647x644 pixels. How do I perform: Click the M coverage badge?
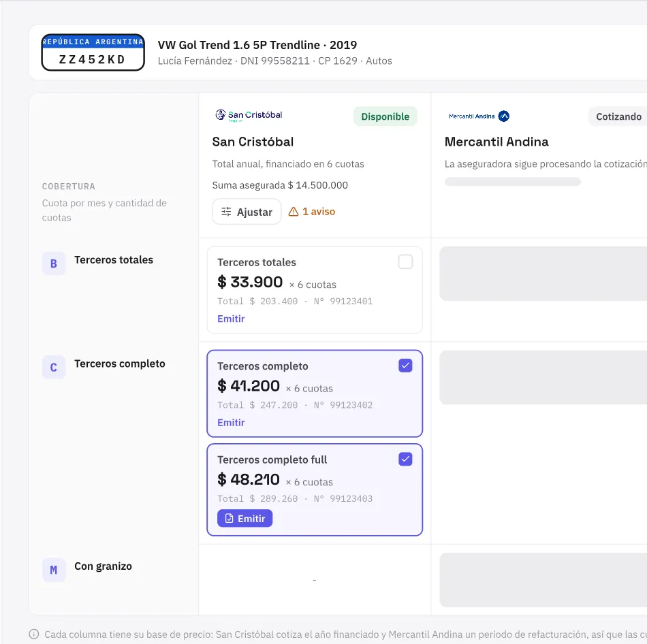(54, 570)
